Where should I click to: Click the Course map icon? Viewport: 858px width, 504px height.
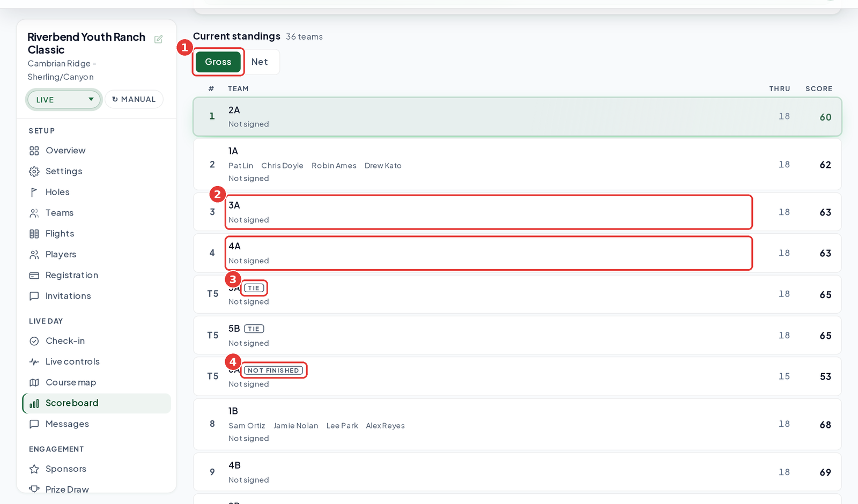pyautogui.click(x=34, y=382)
